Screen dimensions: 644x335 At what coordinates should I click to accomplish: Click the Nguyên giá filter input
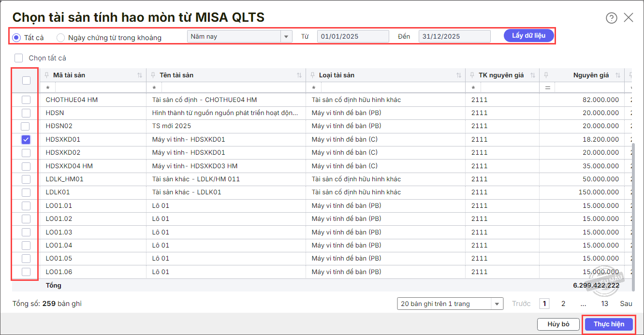pos(589,88)
